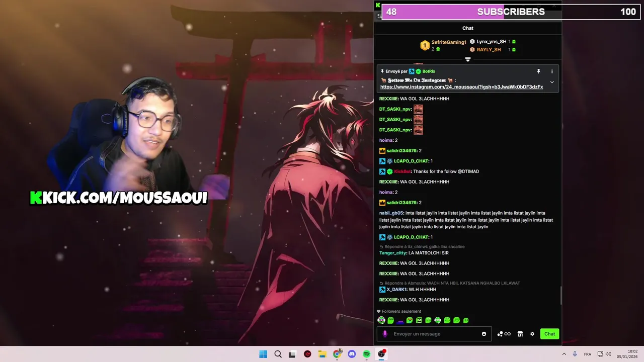Open chat settings gear icon
Viewport: 644px width, 362px height.
click(x=532, y=334)
